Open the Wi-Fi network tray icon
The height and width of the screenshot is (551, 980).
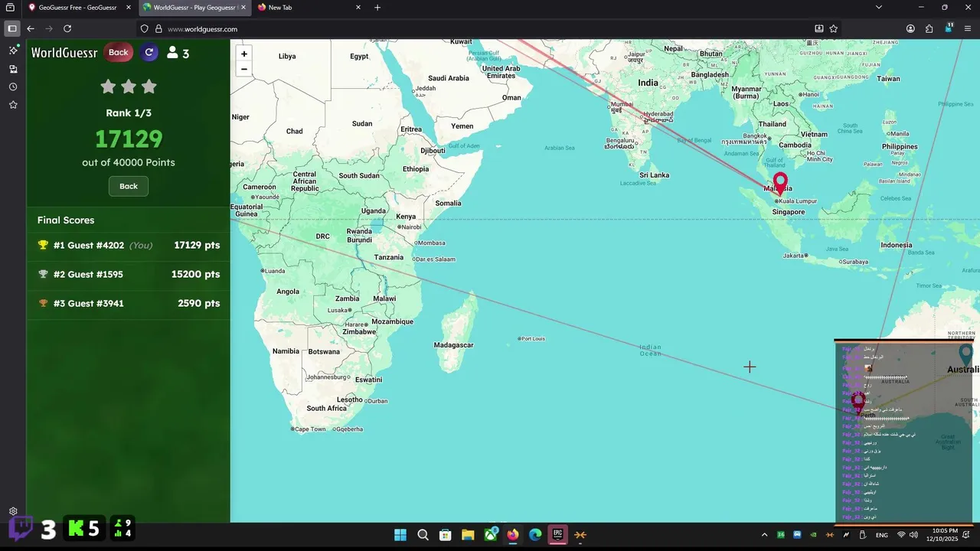[x=901, y=535]
